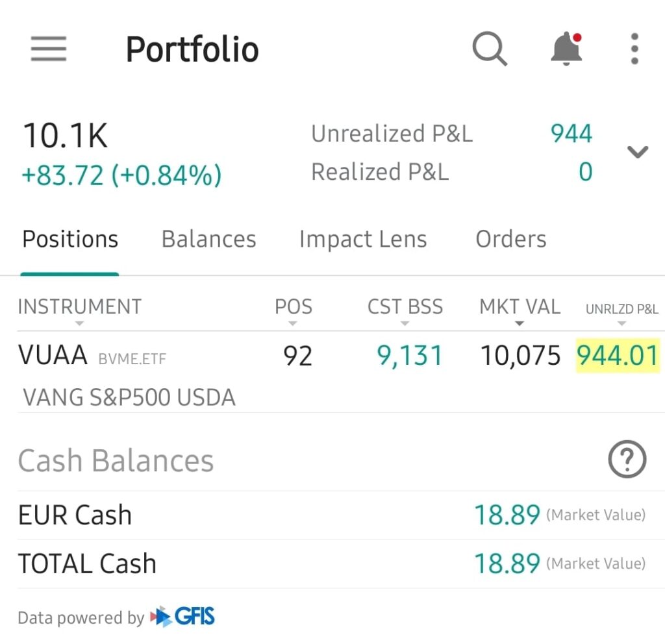
Task: Tap the GFIS data provider logo
Action: click(182, 617)
